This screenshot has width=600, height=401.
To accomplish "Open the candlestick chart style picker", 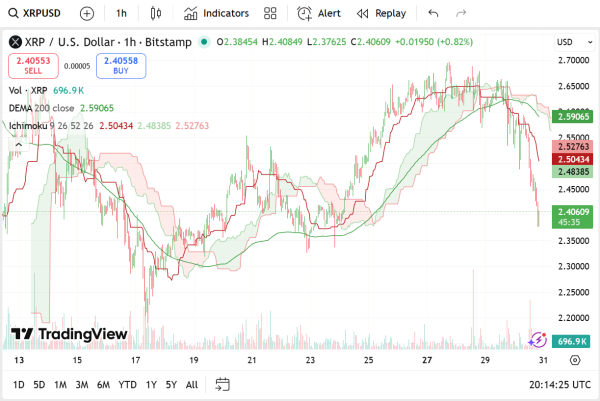I will (x=154, y=14).
